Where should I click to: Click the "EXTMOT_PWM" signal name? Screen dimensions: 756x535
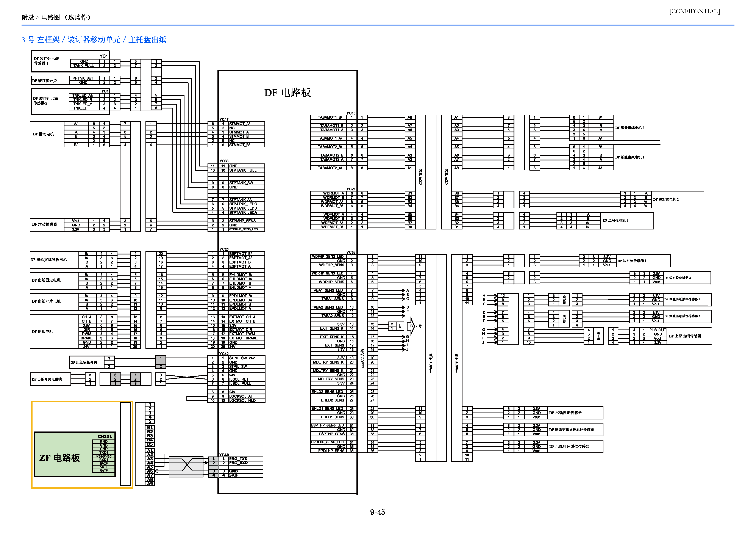point(242,334)
